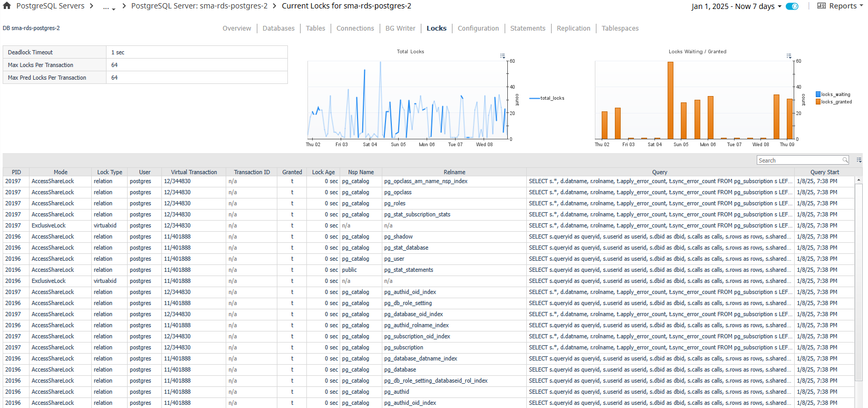
Task: Select the 'Deadlock Timeout' label cell
Action: 55,52
